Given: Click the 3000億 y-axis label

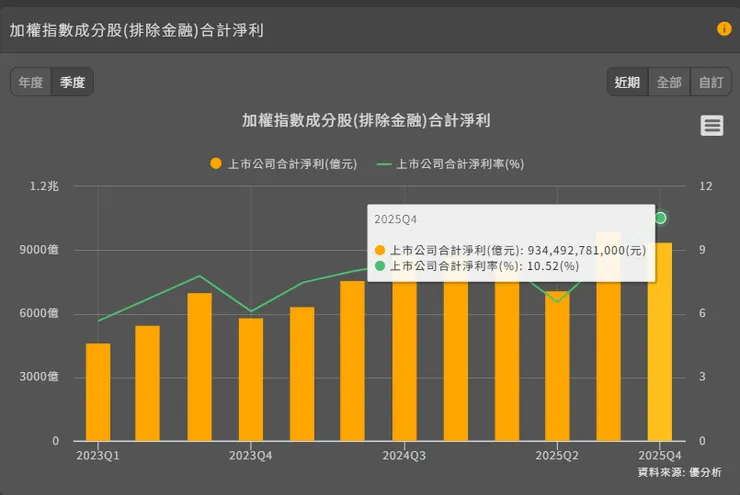Looking at the screenshot, I should 39,377.
